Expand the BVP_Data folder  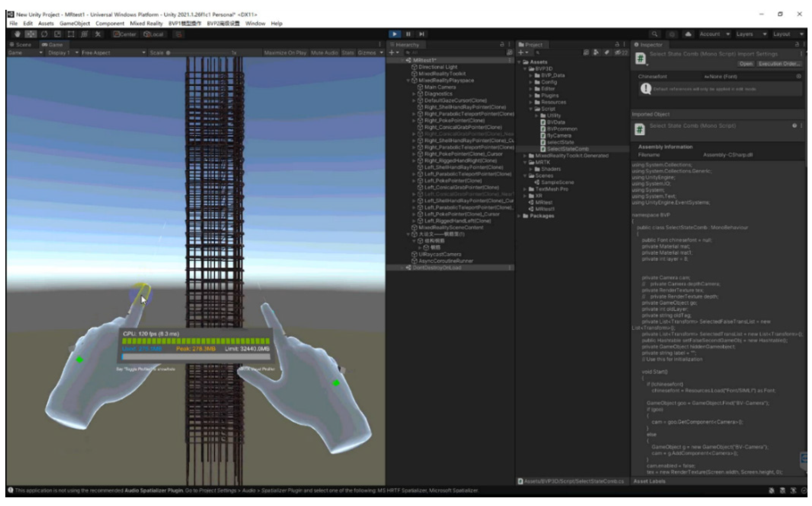pos(531,76)
